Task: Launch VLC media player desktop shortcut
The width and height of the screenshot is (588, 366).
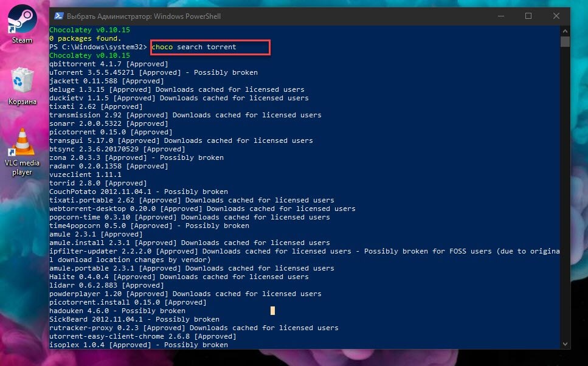Action: tap(22, 152)
